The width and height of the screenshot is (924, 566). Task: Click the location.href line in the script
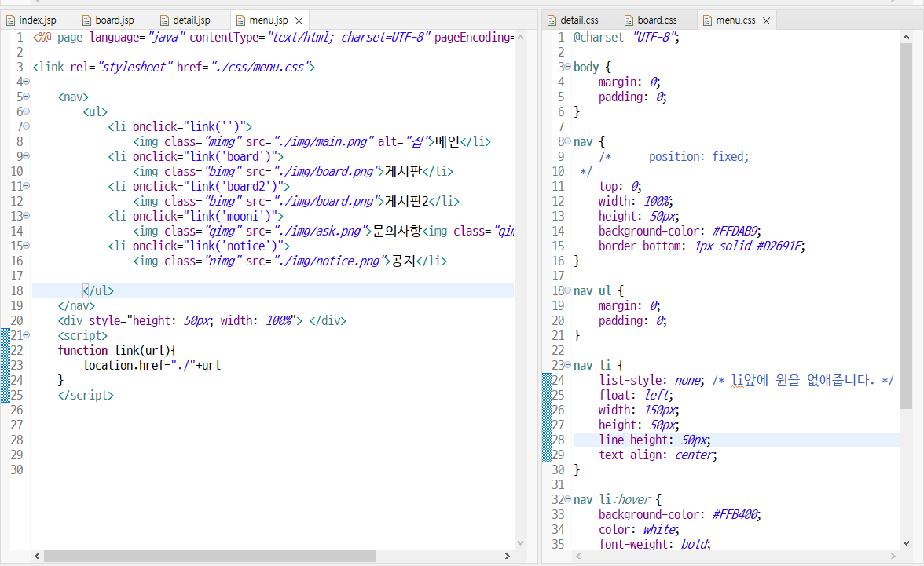tap(152, 365)
